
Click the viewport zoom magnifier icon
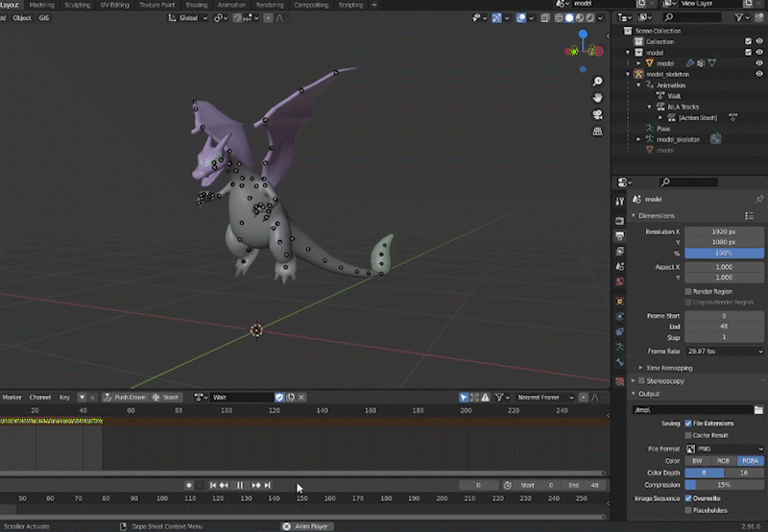pyautogui.click(x=597, y=81)
